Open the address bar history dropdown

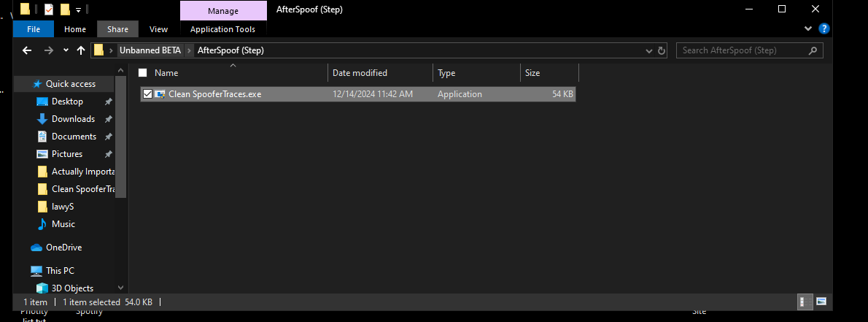(650, 50)
